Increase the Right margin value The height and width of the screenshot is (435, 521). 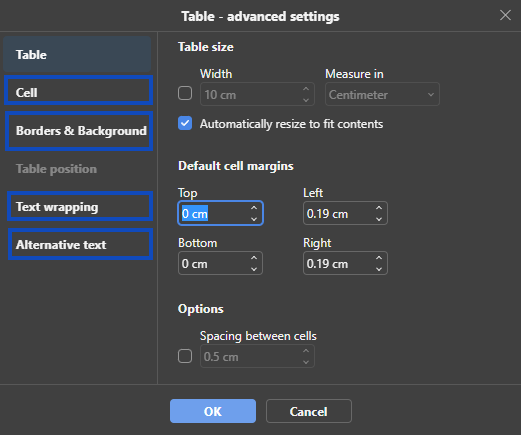pyautogui.click(x=379, y=258)
